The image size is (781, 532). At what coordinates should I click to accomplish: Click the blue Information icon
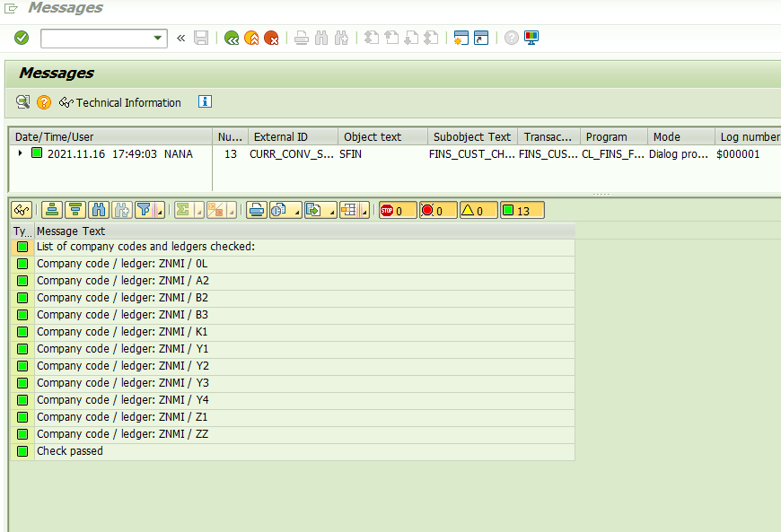pyautogui.click(x=205, y=101)
